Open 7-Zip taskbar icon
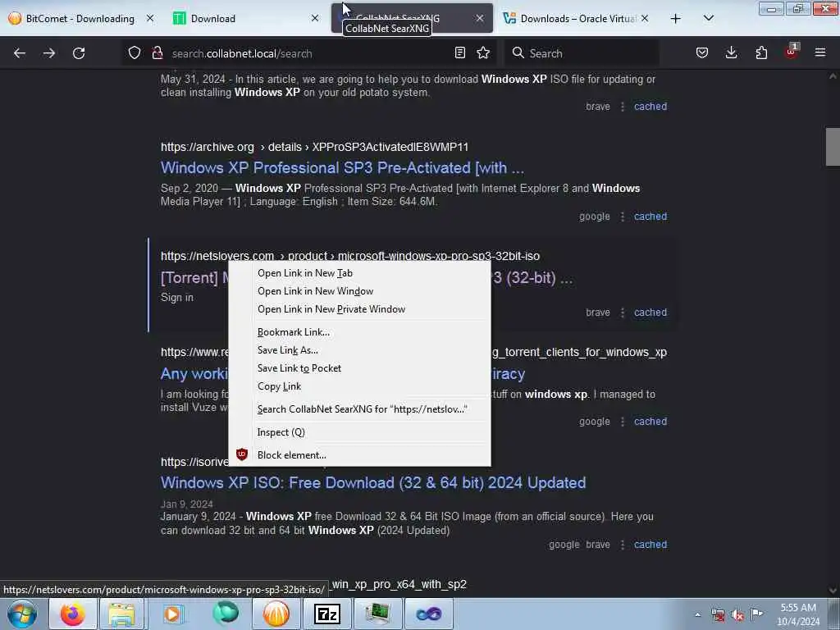840x630 pixels. [x=327, y=614]
